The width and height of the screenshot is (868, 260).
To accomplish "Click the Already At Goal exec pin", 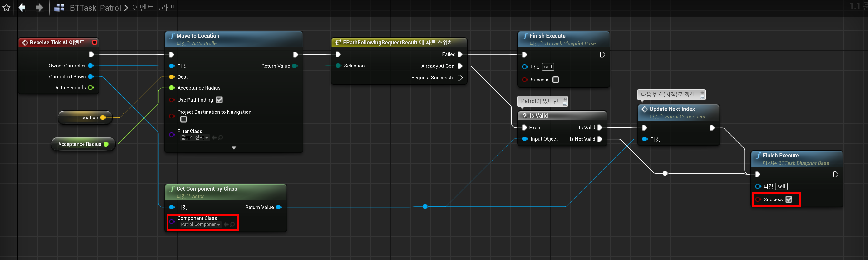I will click(460, 66).
